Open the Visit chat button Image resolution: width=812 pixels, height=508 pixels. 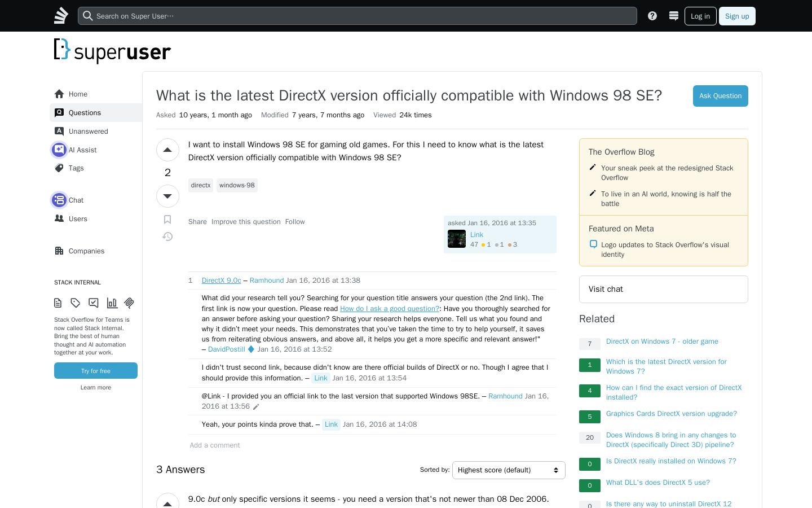[x=664, y=289]
